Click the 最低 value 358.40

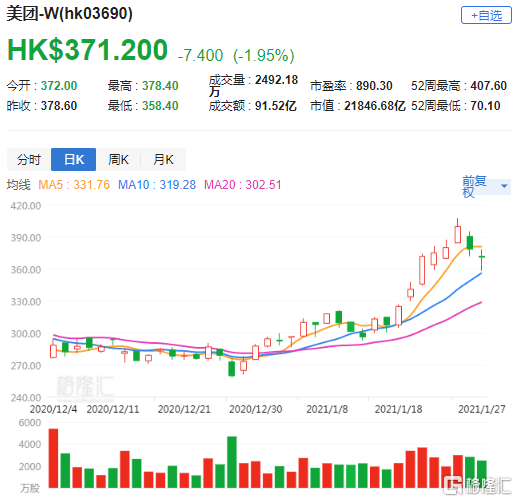pos(160,106)
